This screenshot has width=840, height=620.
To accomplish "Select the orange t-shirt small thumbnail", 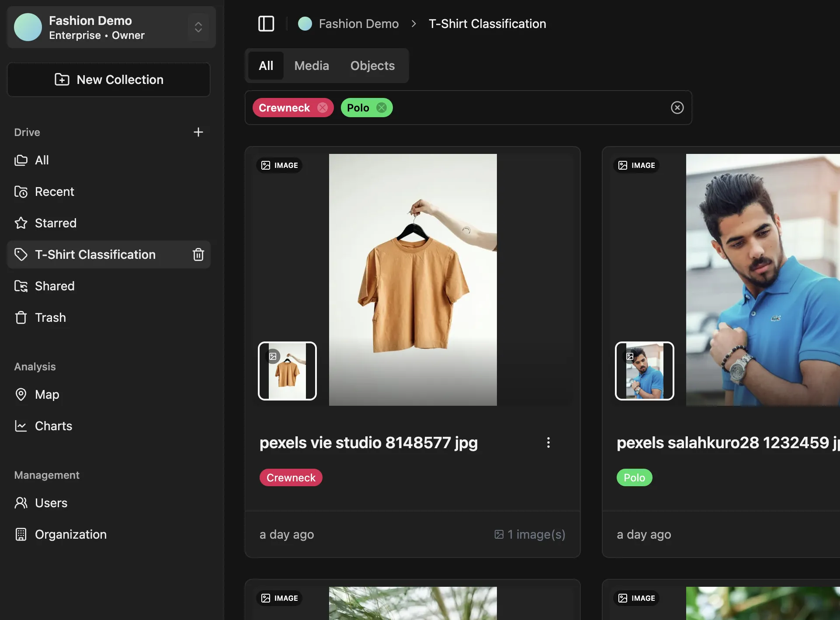I will 287,371.
